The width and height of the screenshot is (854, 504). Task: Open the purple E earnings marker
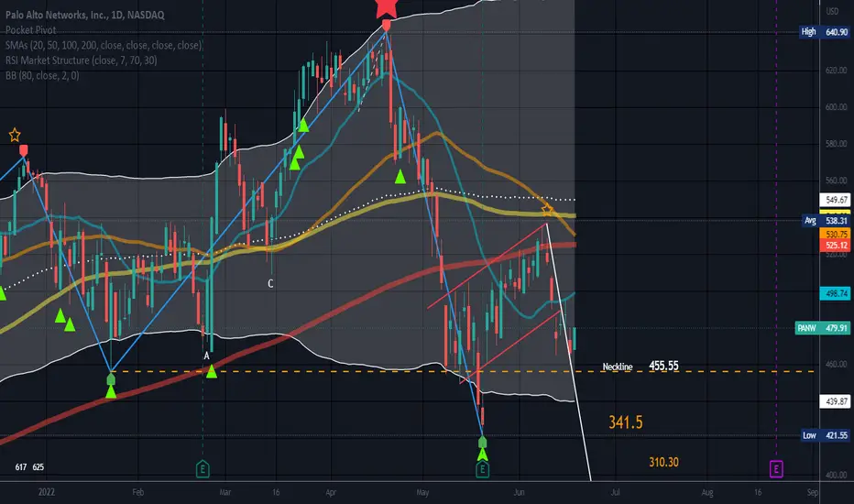(x=776, y=468)
